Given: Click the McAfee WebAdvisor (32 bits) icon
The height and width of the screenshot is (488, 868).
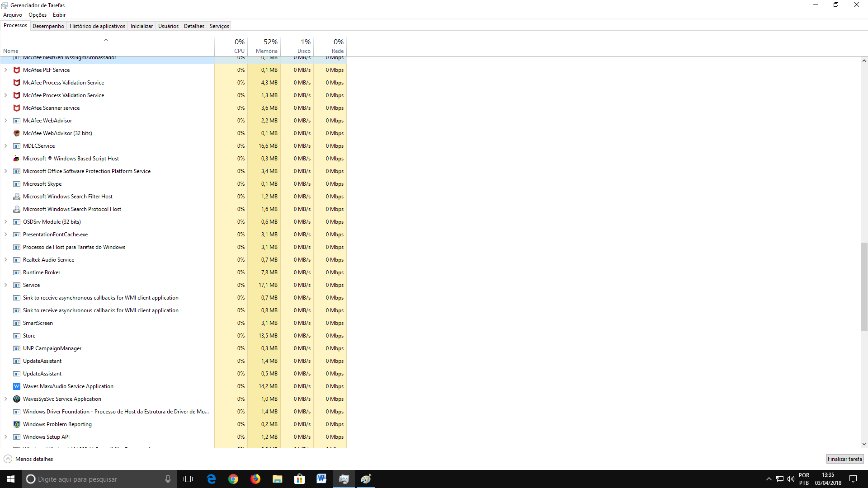Looking at the screenshot, I should tap(17, 133).
